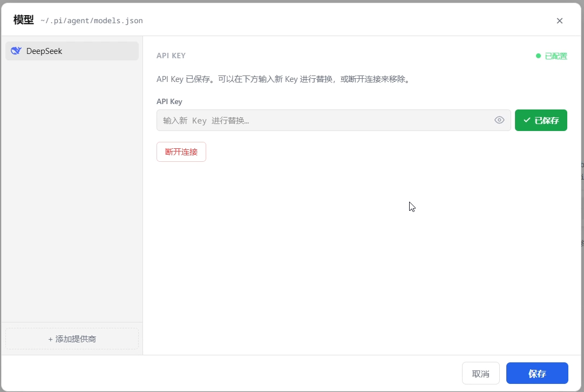Click the 'API Key' field label

[x=169, y=101]
